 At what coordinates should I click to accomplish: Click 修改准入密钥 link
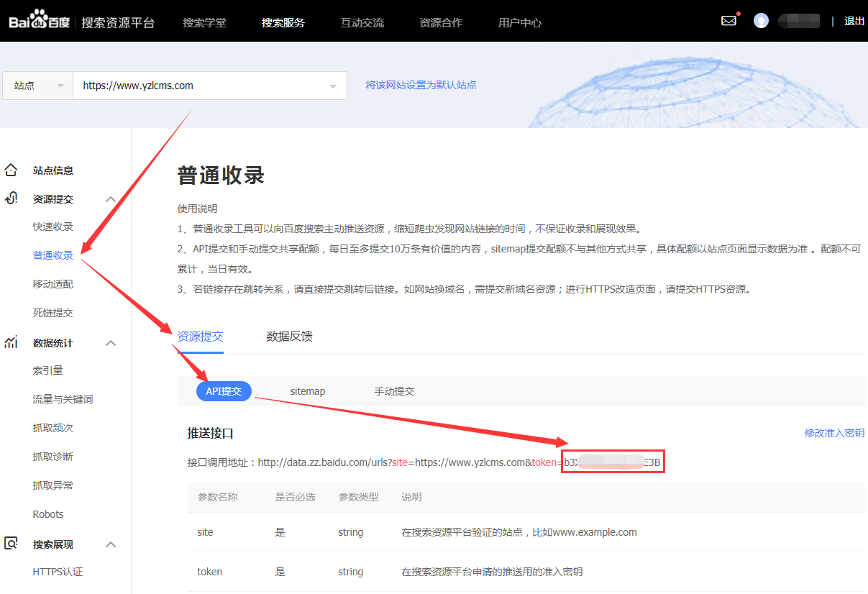point(834,433)
